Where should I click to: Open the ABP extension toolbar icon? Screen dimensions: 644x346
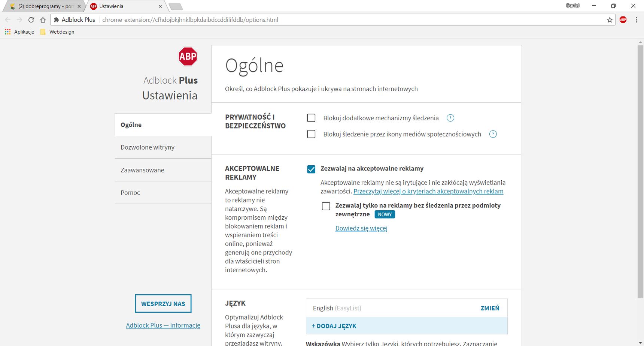tap(623, 20)
